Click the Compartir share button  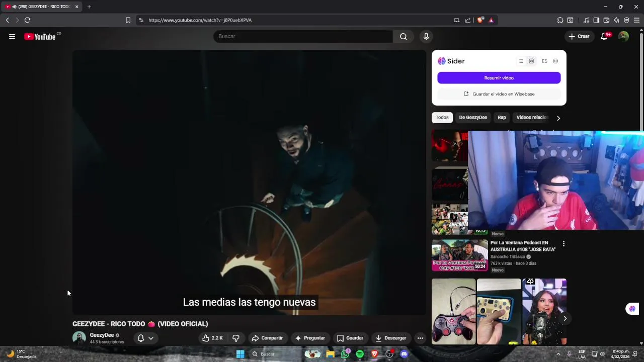267,338
